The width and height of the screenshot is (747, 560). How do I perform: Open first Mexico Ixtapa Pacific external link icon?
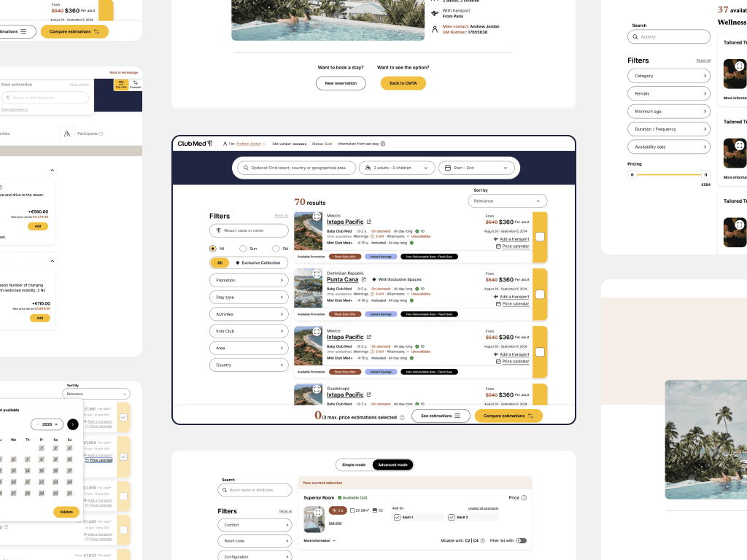tap(368, 222)
